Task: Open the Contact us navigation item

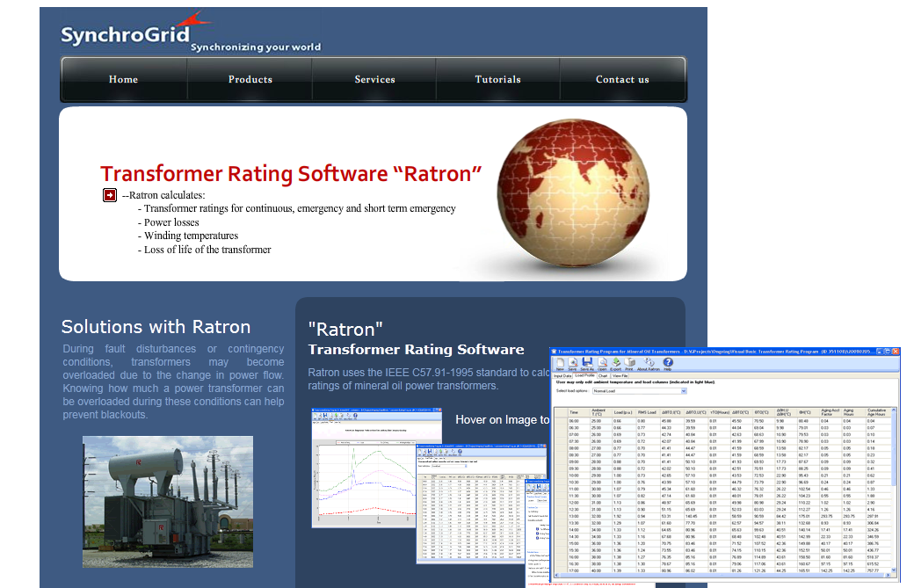Action: pyautogui.click(x=622, y=79)
